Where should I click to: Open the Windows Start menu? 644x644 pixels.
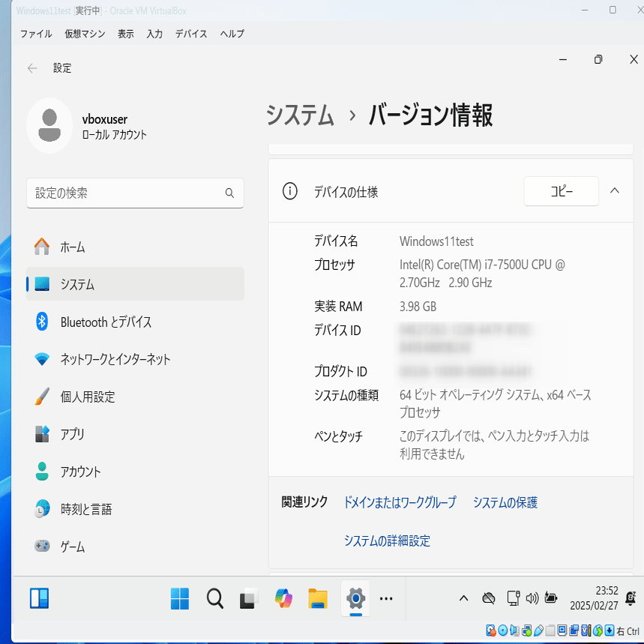point(178,598)
